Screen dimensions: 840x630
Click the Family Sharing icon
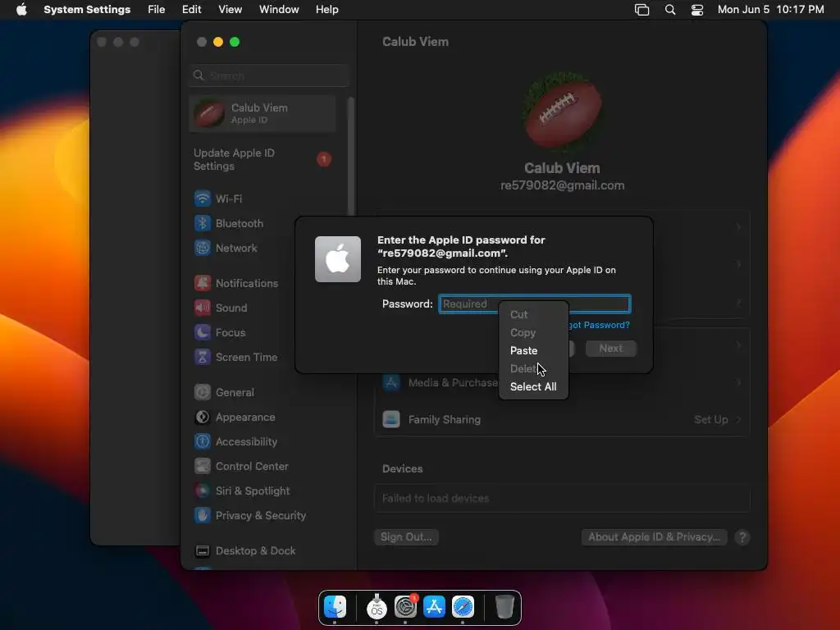point(391,419)
